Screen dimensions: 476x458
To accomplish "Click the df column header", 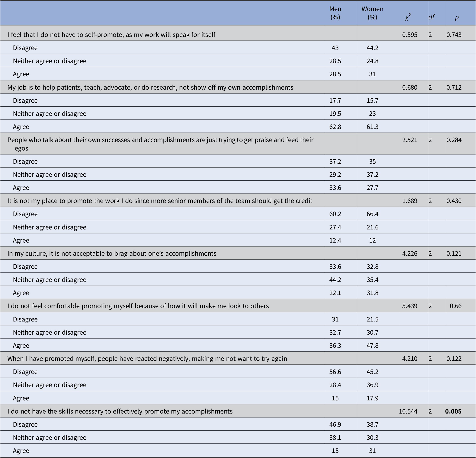I will click(431, 17).
